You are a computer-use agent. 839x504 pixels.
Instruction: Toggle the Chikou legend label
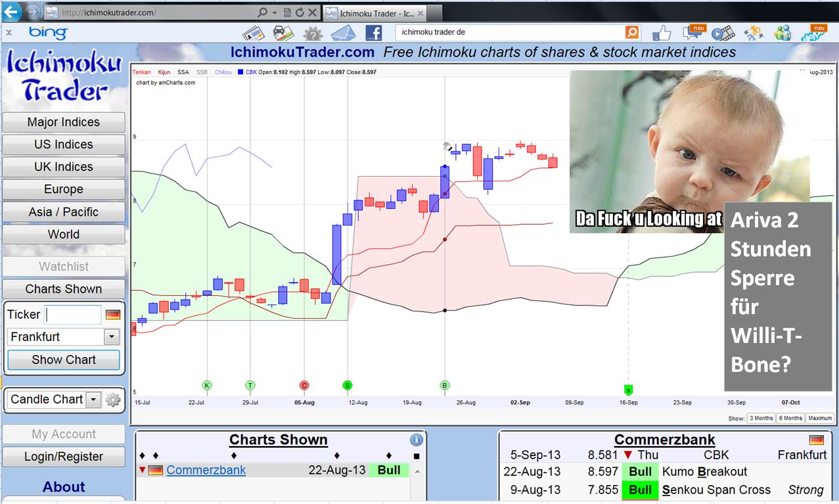click(x=223, y=72)
